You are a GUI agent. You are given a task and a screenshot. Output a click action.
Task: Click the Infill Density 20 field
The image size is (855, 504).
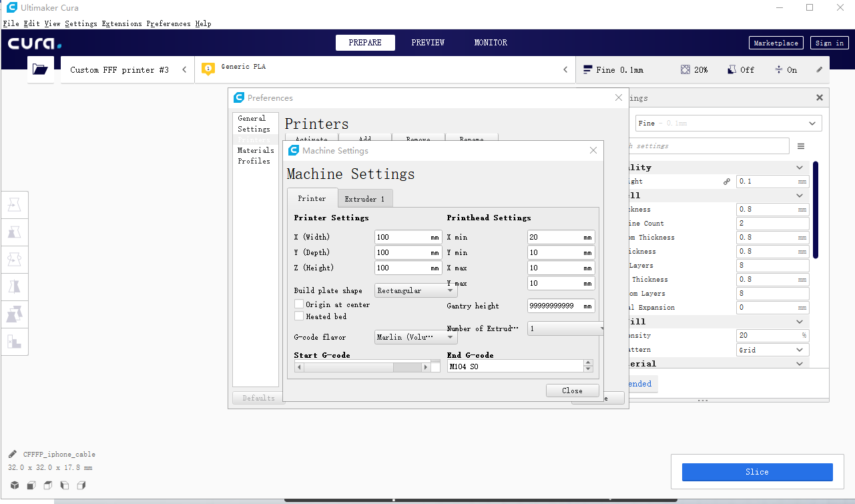[773, 336]
